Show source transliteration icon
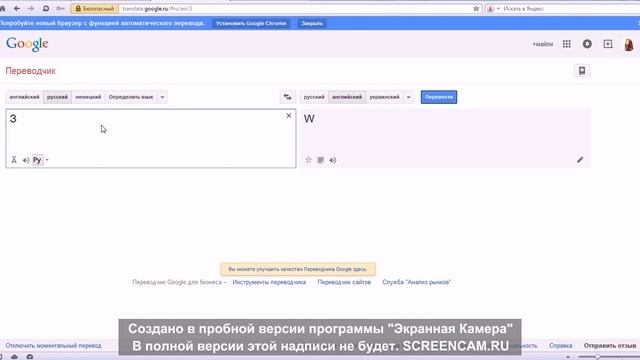The height and width of the screenshot is (360, 640). 14,160
